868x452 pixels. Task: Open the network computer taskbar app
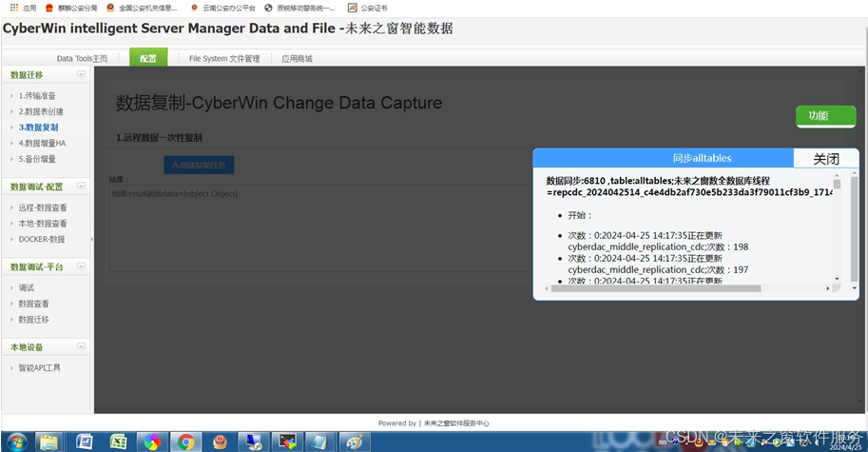[253, 442]
